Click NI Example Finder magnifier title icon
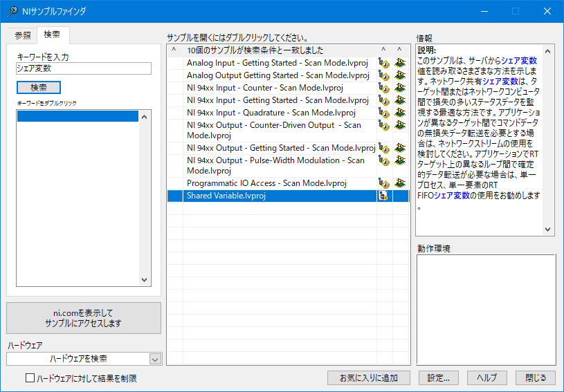 pyautogui.click(x=12, y=11)
